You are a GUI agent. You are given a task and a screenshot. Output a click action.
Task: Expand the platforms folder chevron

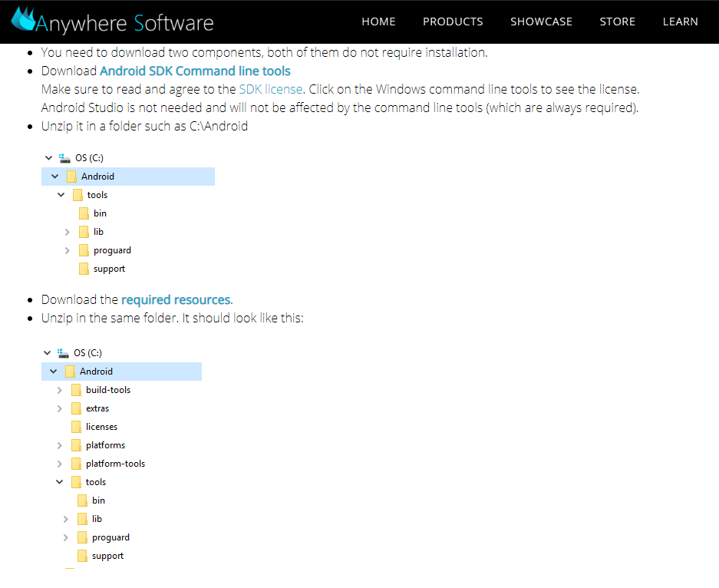click(x=60, y=445)
